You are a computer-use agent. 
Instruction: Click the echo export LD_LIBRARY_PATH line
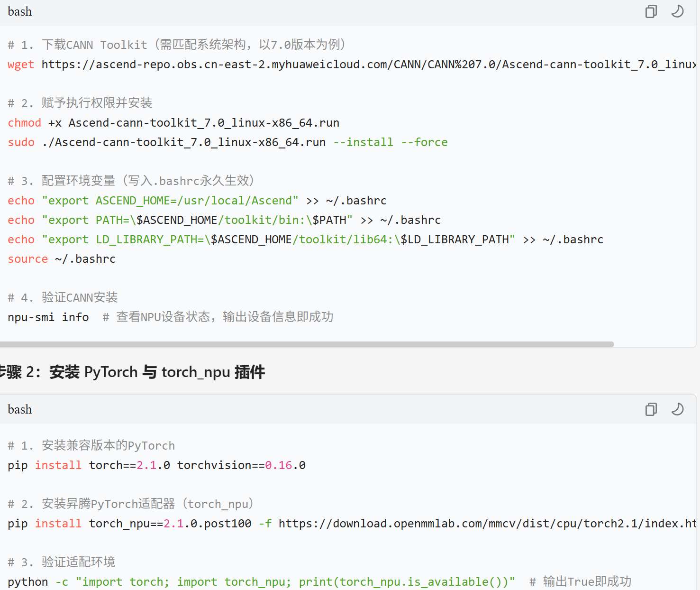click(306, 240)
